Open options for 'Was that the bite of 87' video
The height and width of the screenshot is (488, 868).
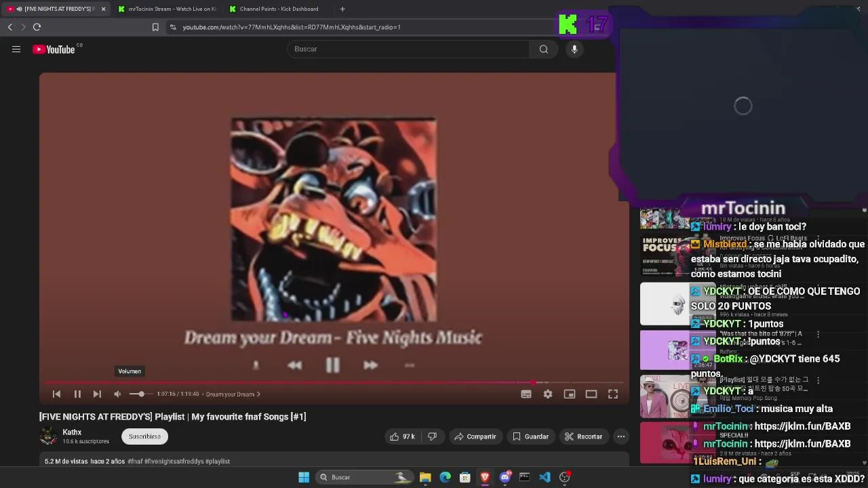(818, 334)
